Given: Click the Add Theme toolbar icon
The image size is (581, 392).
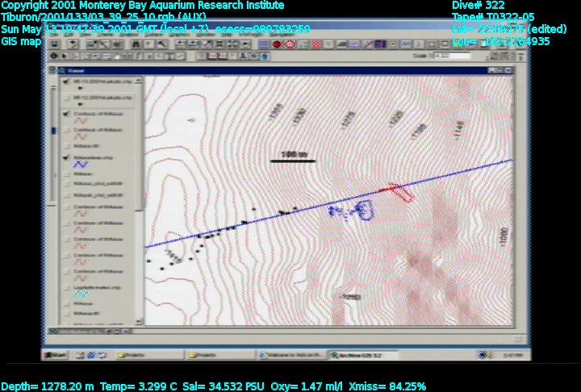Looking at the screenshot, I should coord(73,44).
